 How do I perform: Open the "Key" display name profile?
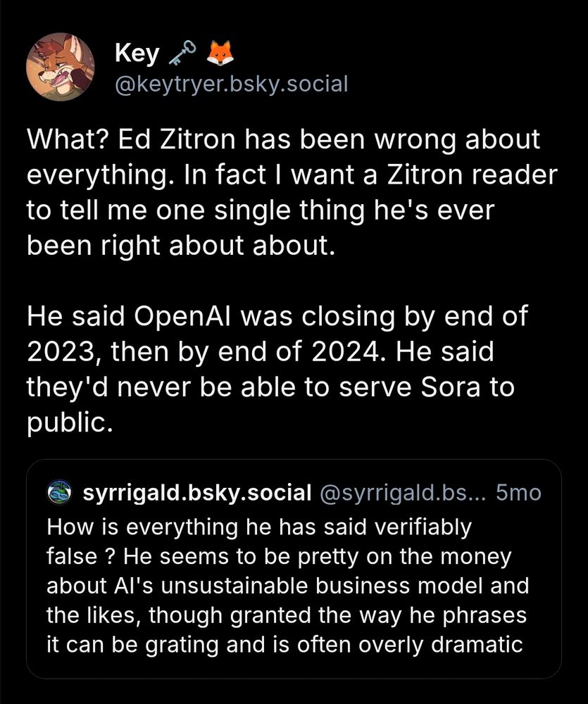pyautogui.click(x=137, y=54)
